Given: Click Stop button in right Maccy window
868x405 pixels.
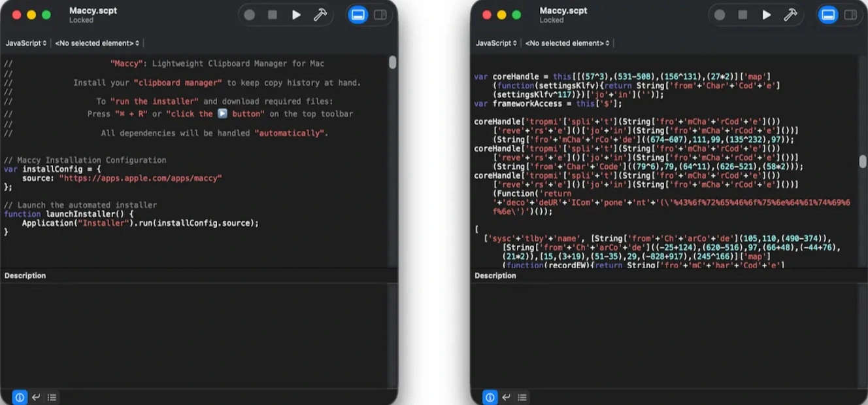Looking at the screenshot, I should click(x=743, y=15).
